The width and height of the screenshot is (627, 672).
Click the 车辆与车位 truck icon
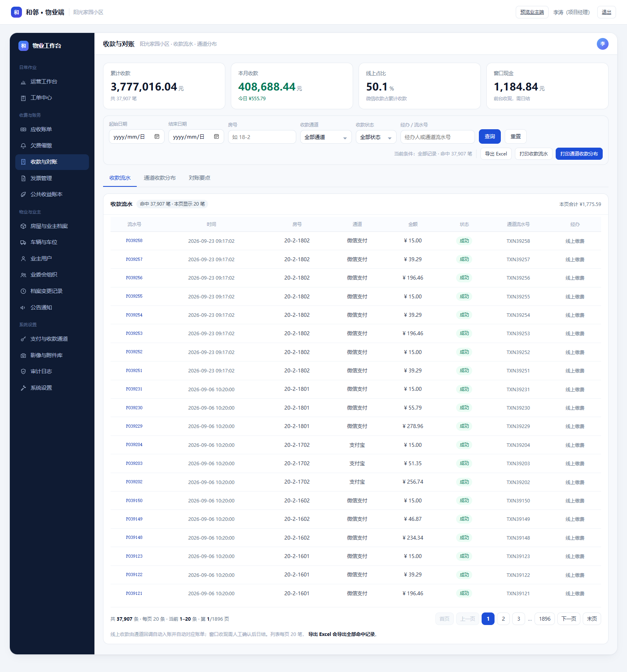pos(23,242)
